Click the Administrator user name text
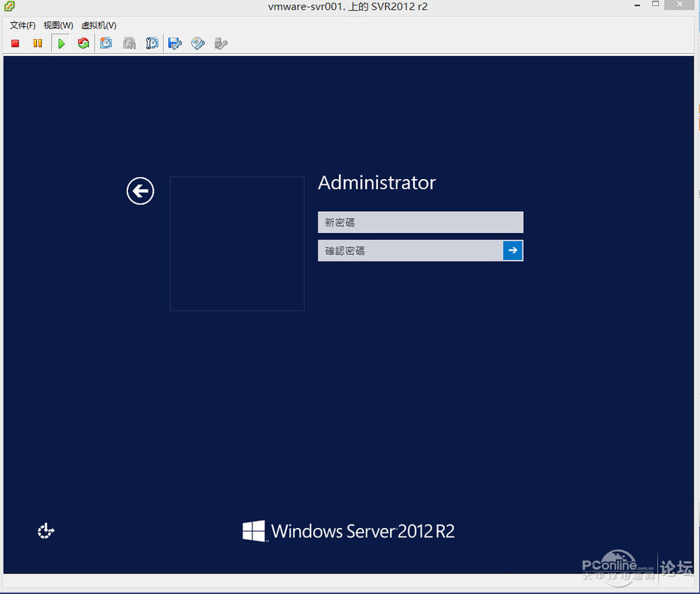Viewport: 700px width, 594px height. click(377, 183)
